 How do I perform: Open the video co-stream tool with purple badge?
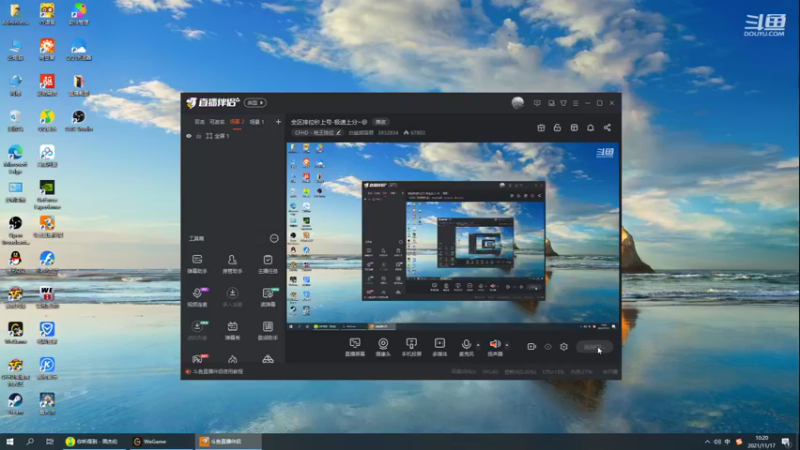197,297
